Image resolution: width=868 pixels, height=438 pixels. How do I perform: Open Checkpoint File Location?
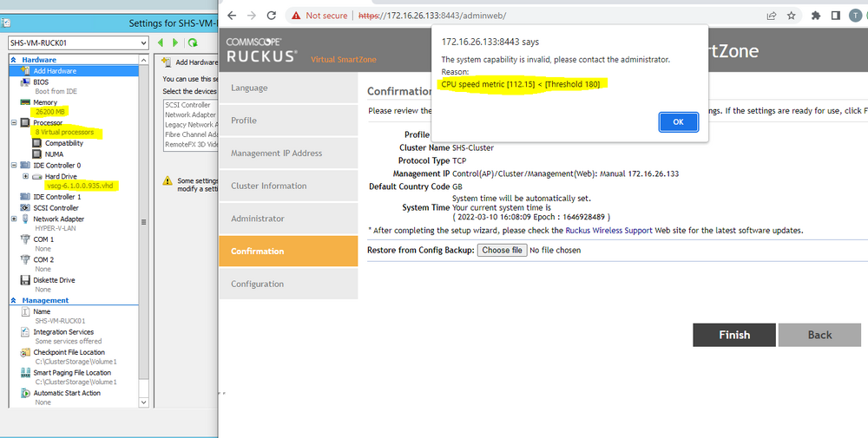click(x=69, y=352)
